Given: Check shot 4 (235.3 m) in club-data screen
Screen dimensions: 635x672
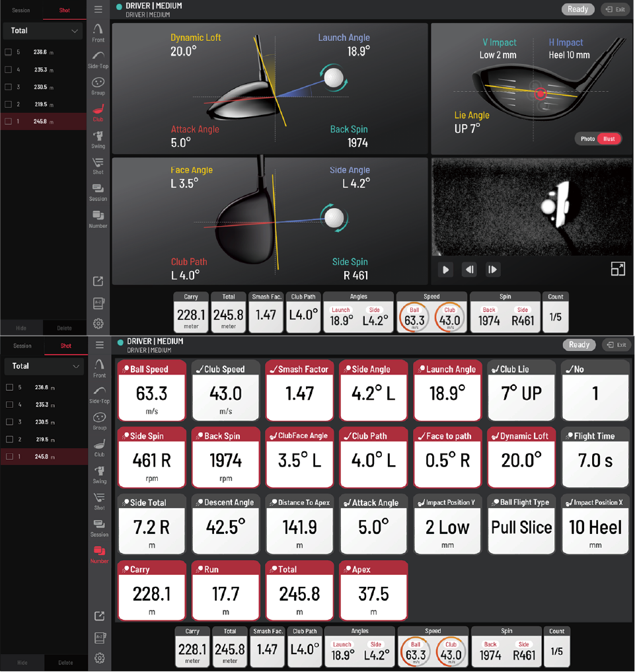Looking at the screenshot, I should pyautogui.click(x=8, y=69).
